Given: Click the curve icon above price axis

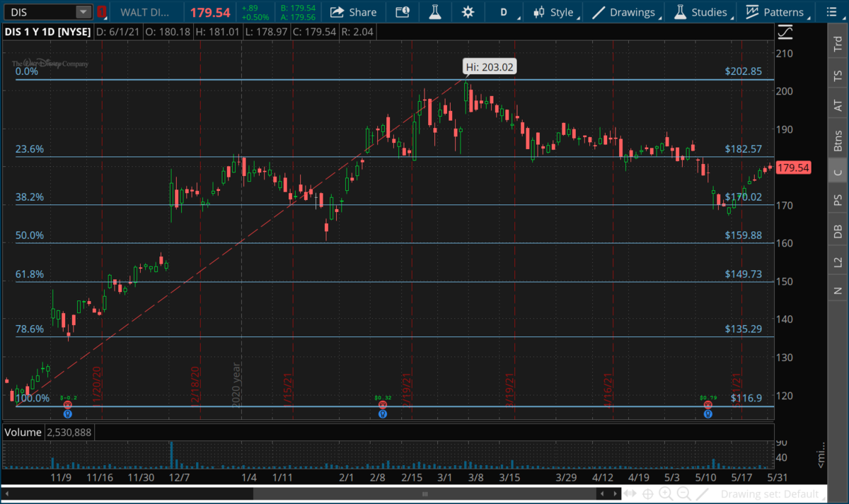Looking at the screenshot, I should point(785,33).
